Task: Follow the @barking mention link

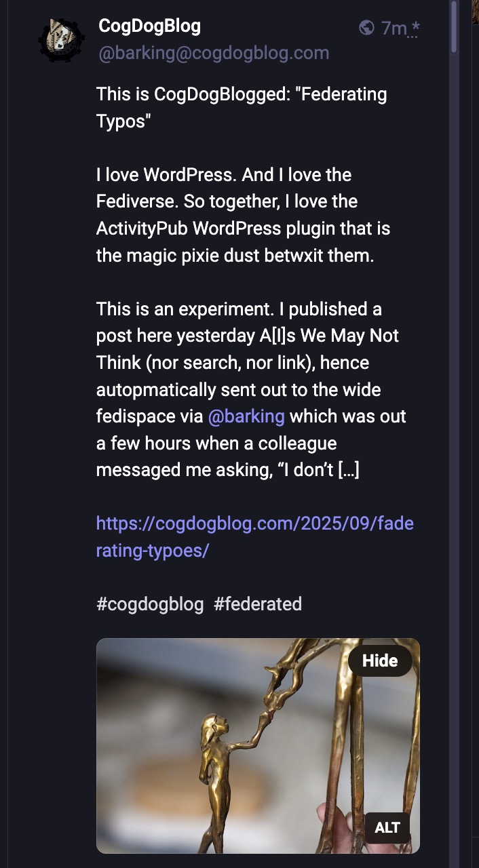Action: tap(246, 416)
